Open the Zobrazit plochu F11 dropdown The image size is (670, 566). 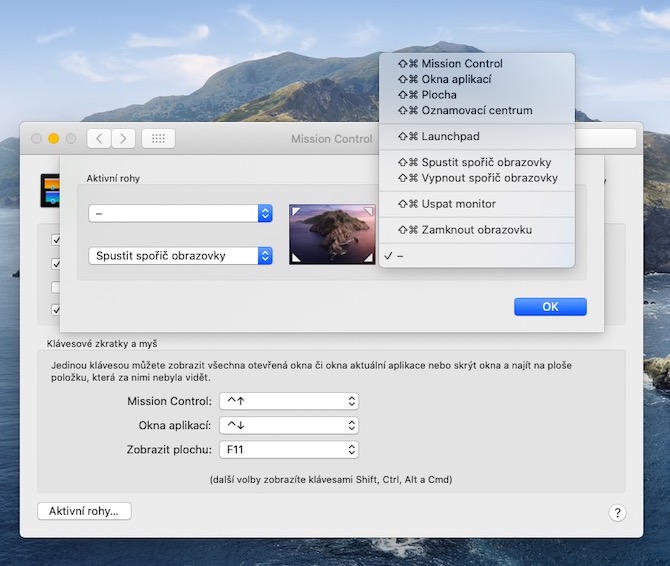[x=289, y=450]
